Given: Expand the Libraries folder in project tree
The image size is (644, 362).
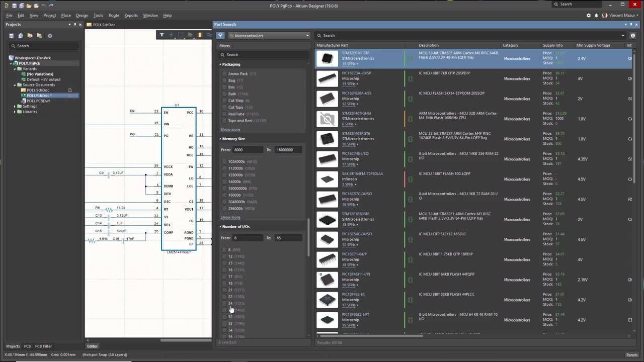Looking at the screenshot, I should [15, 112].
